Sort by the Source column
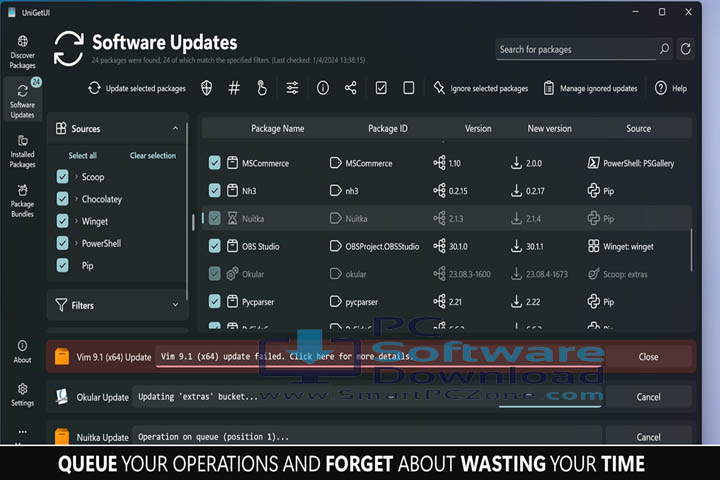 point(638,129)
